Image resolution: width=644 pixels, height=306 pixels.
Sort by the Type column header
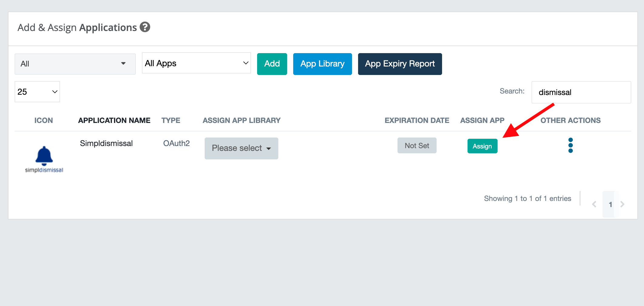pyautogui.click(x=171, y=121)
